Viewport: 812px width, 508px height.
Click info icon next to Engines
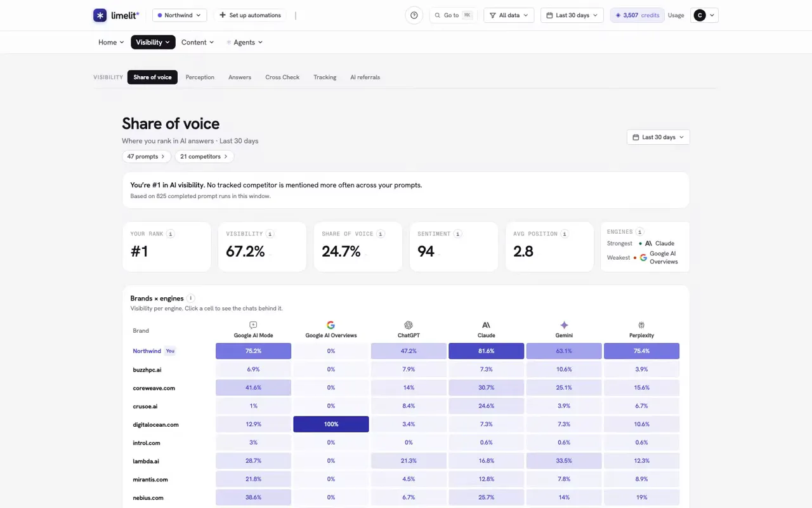click(x=639, y=232)
